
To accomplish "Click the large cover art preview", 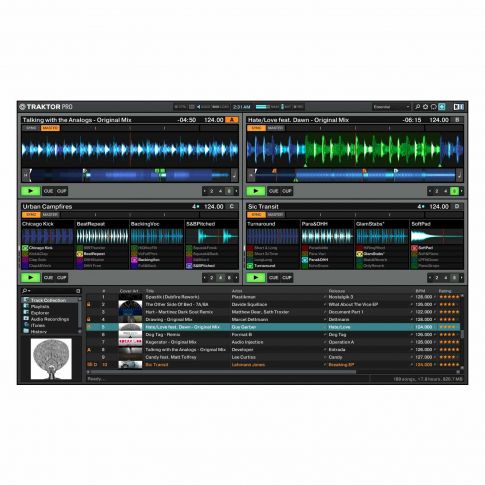I will point(51,359).
